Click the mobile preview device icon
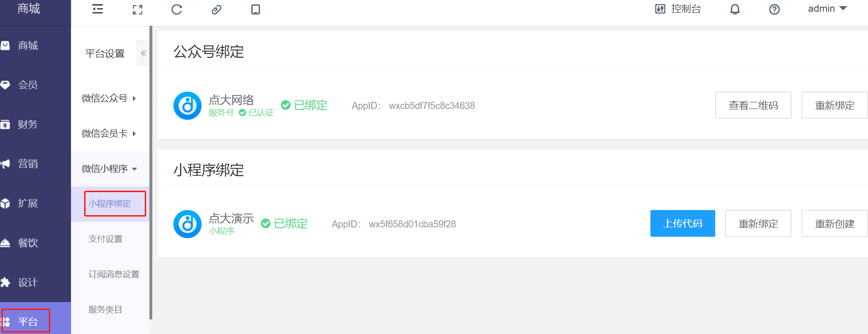This screenshot has height=334, width=868. 256,9
